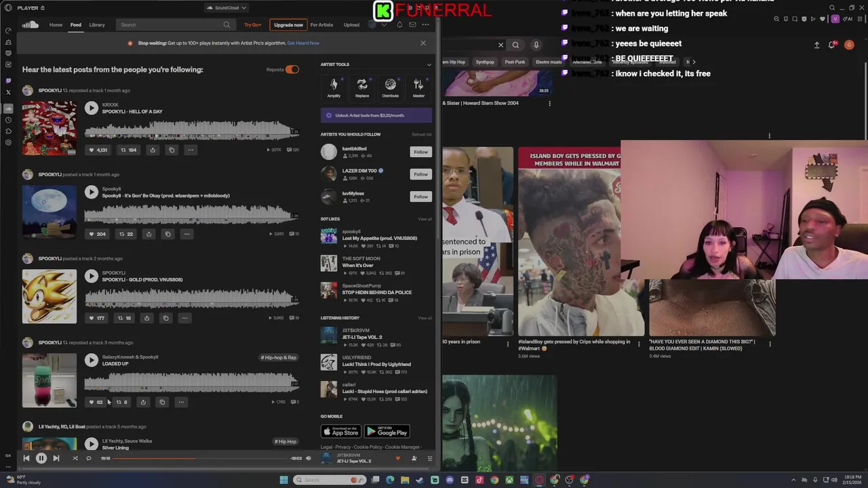Open more options for GOLD track
Image resolution: width=868 pixels, height=488 pixels.
[184, 318]
